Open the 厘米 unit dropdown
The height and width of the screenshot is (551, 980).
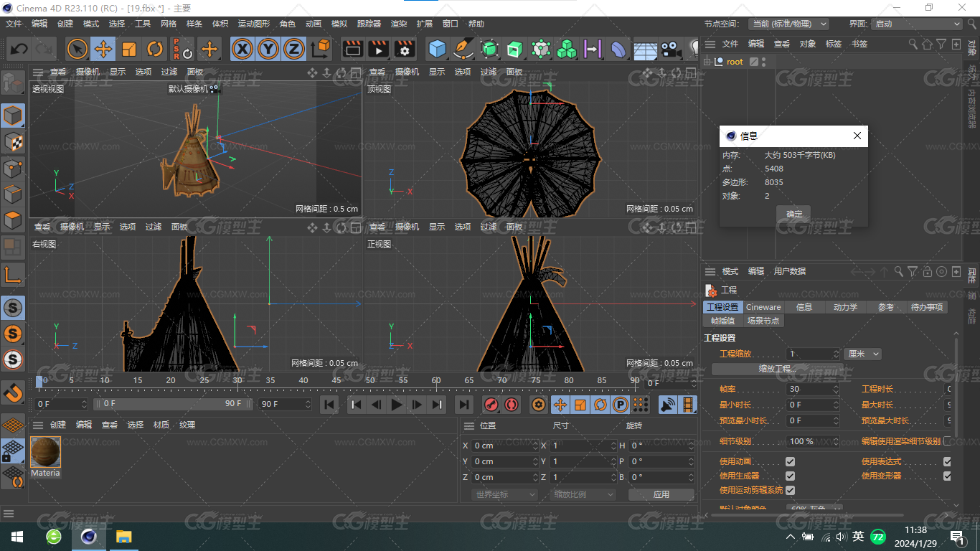pos(862,354)
